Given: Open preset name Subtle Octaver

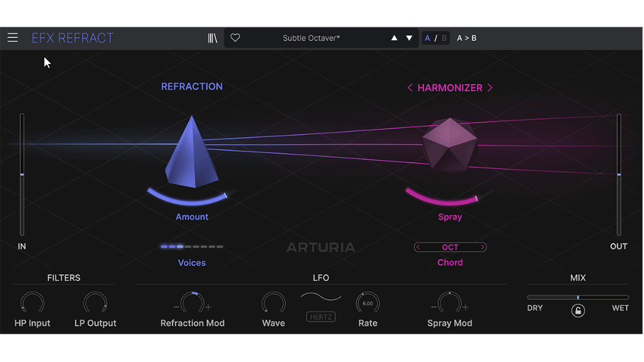Looking at the screenshot, I should (311, 38).
